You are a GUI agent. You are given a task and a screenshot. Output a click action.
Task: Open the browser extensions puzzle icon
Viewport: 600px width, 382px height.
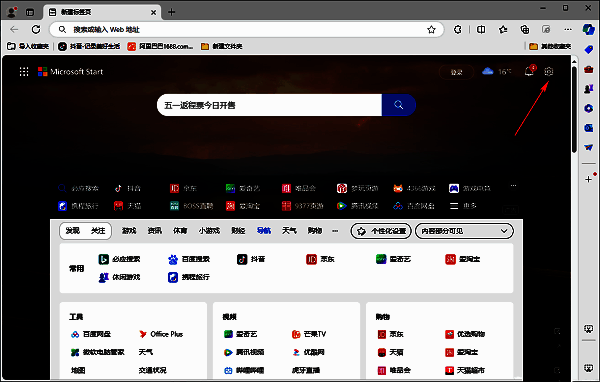pos(457,29)
